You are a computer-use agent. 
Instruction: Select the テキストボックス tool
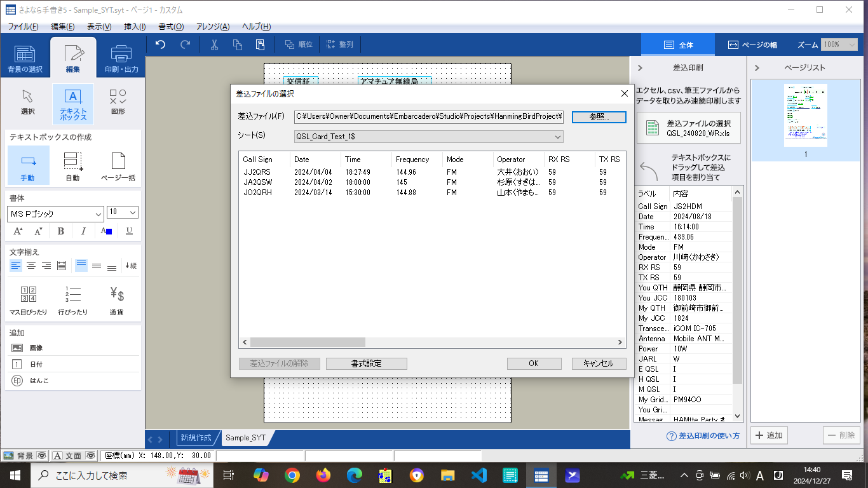pyautogui.click(x=73, y=104)
